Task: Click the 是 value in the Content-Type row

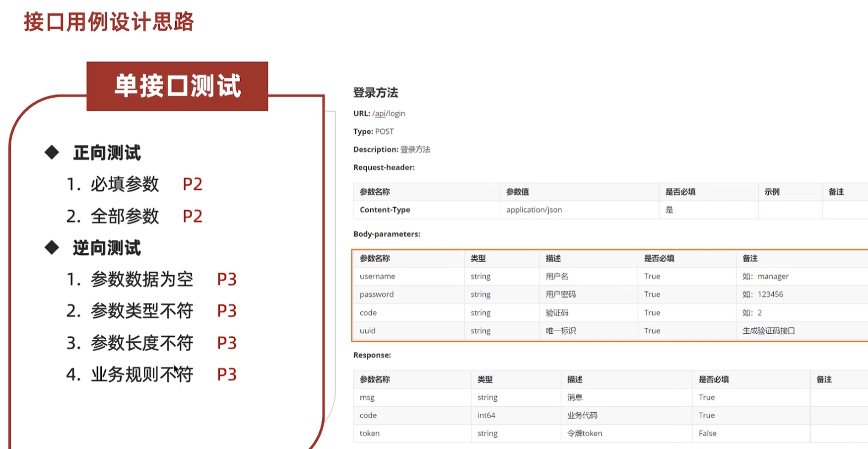Action: coord(669,210)
